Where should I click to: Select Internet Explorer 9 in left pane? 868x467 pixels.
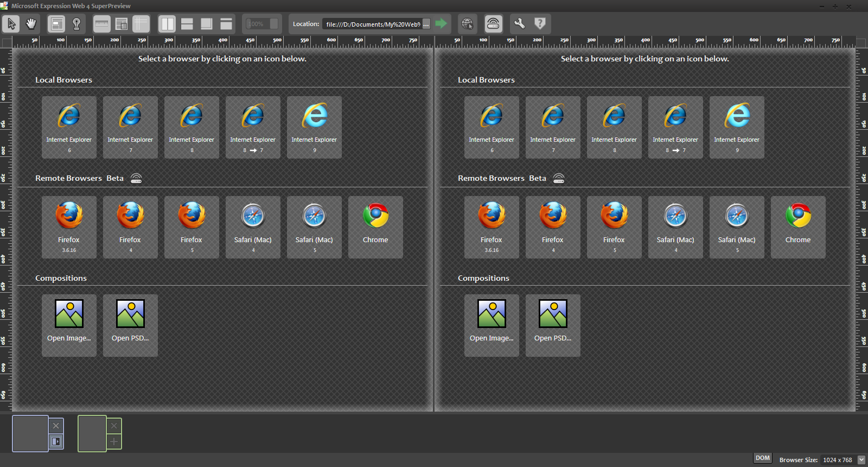[x=314, y=127]
